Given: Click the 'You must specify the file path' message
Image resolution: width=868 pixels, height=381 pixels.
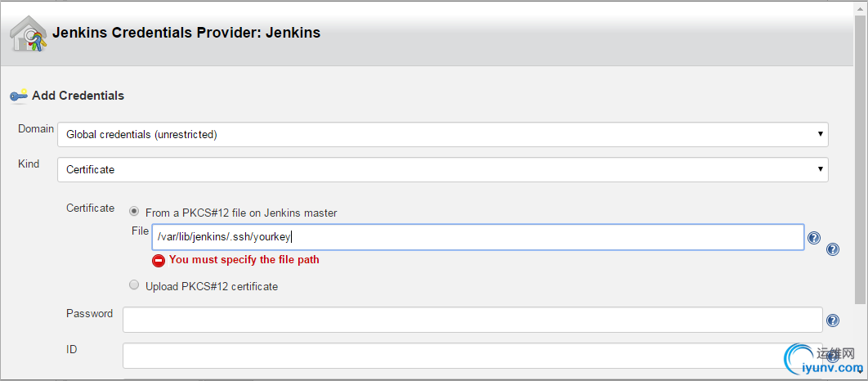Looking at the screenshot, I should (x=244, y=259).
